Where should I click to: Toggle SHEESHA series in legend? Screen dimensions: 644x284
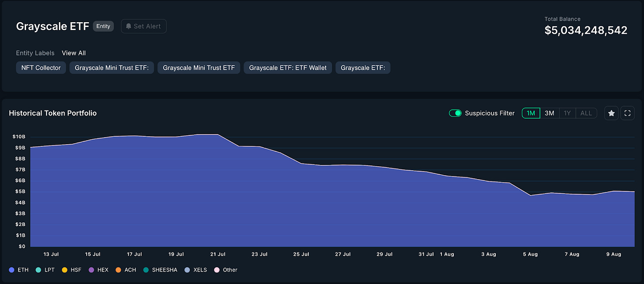(x=160, y=270)
